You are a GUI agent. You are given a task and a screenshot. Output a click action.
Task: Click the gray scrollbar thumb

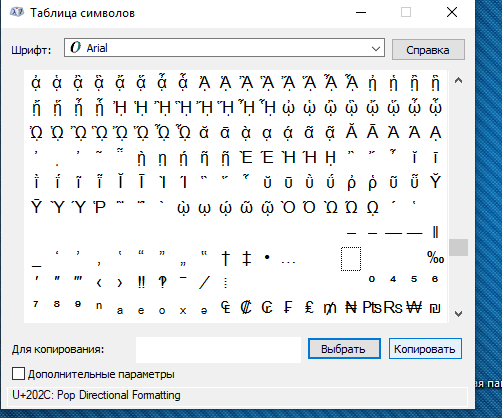(x=458, y=247)
